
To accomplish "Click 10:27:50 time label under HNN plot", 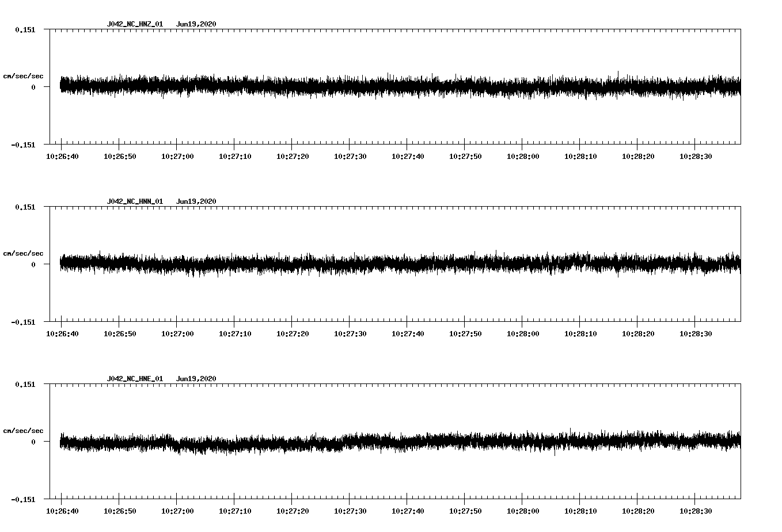I will [x=465, y=334].
